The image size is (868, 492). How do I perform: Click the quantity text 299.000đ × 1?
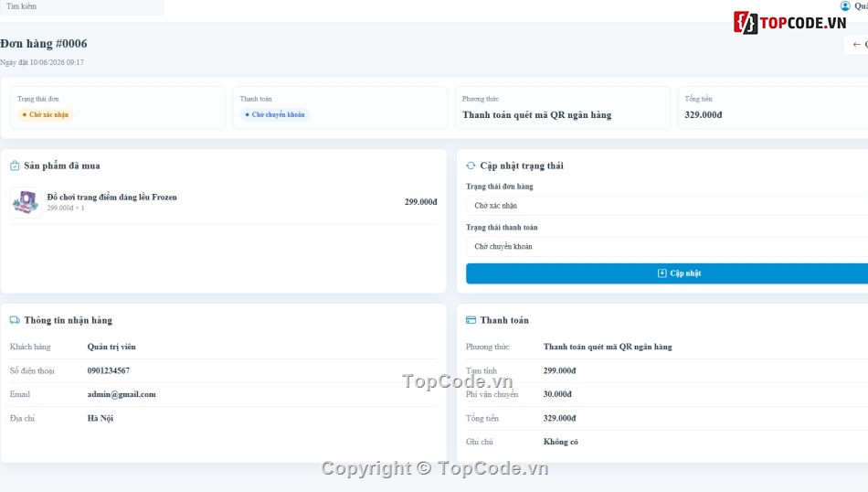65,208
